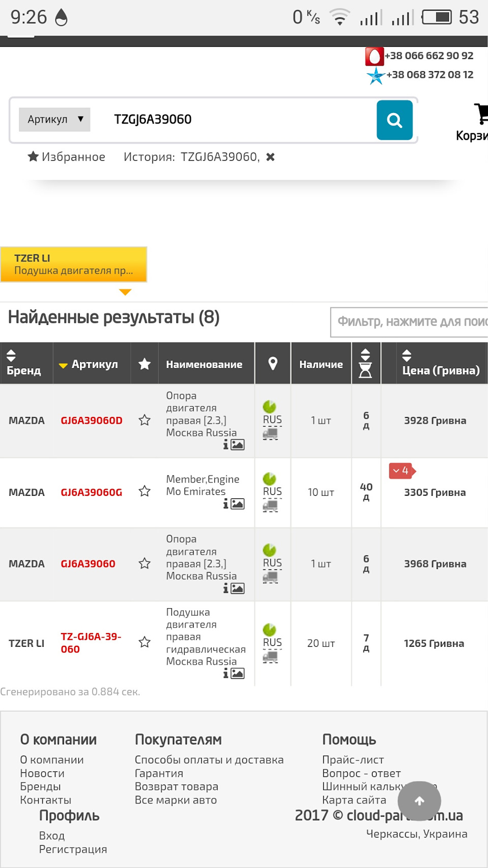
Task: View info icon for Member,Engine Mo row
Action: 226,504
